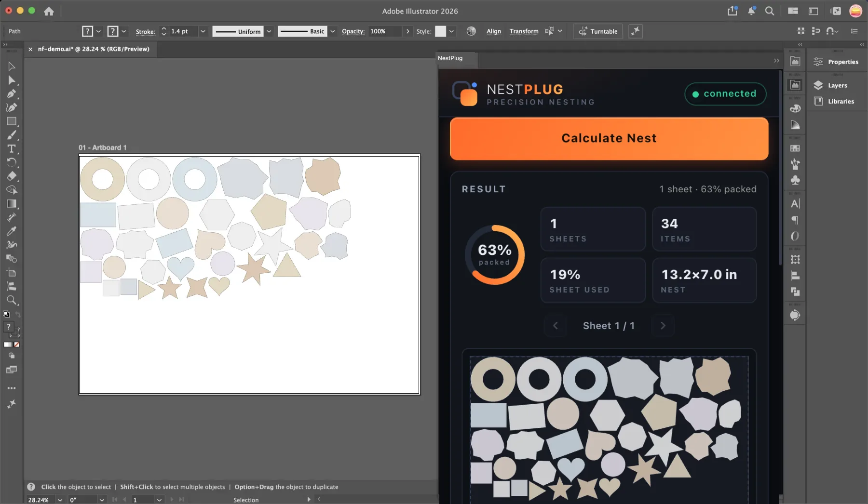868x504 pixels.
Task: Select the Rotate tool
Action: [x=12, y=162]
